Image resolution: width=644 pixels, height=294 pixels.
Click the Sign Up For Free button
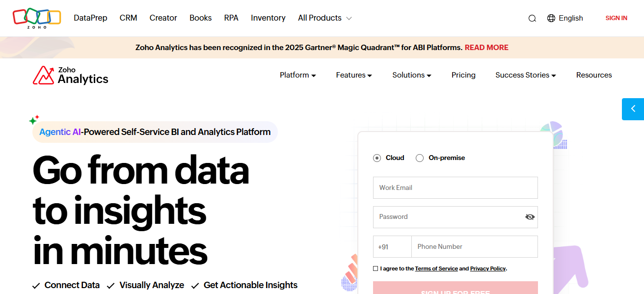click(456, 288)
